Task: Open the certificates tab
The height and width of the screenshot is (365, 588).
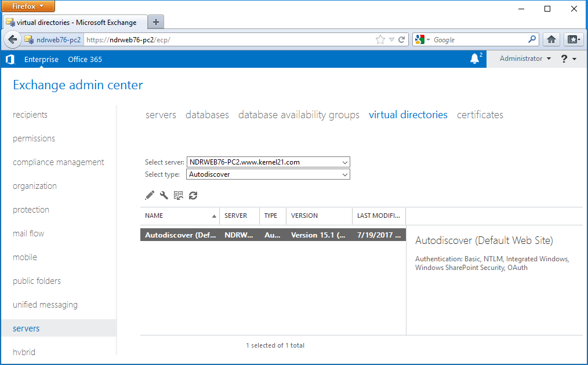Action: (480, 115)
